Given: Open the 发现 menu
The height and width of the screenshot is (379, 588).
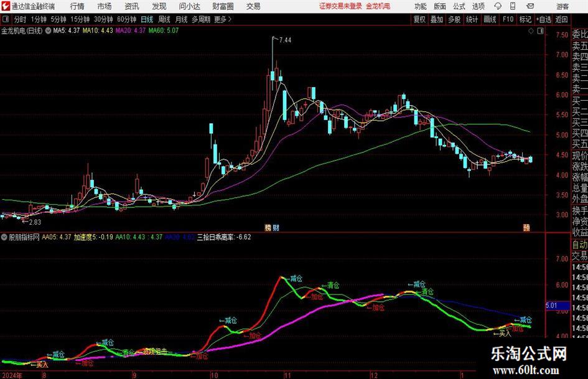Looking at the screenshot, I should [159, 6].
